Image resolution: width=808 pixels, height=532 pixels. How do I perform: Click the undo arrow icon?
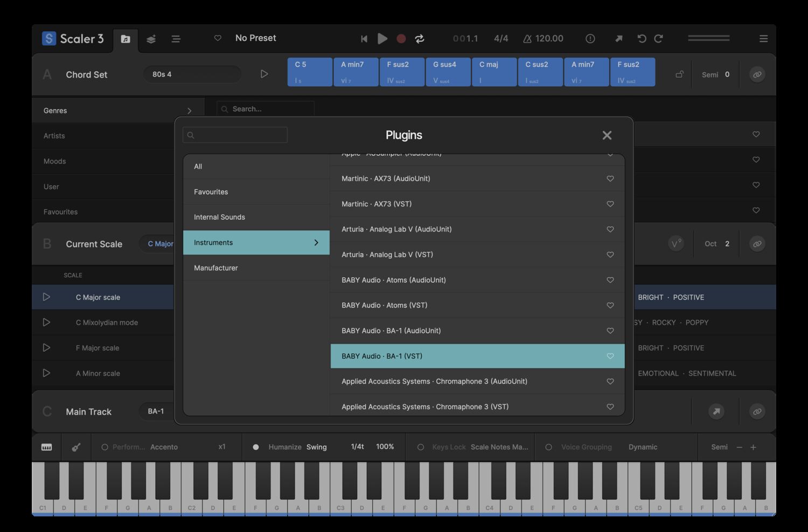[x=641, y=38]
